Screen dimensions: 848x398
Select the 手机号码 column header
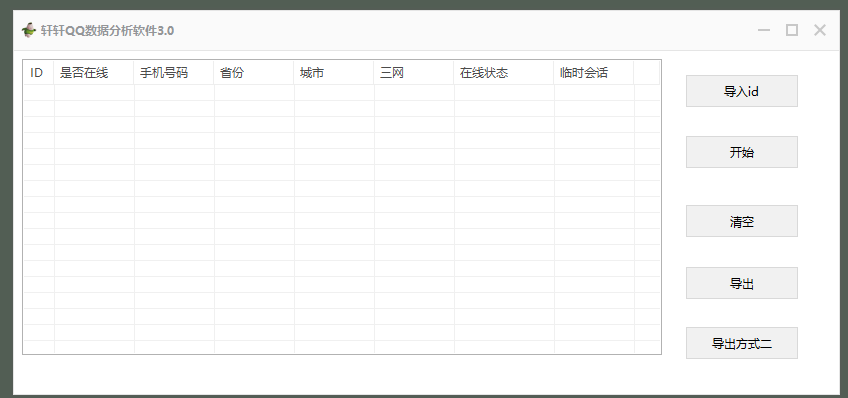[x=174, y=72]
